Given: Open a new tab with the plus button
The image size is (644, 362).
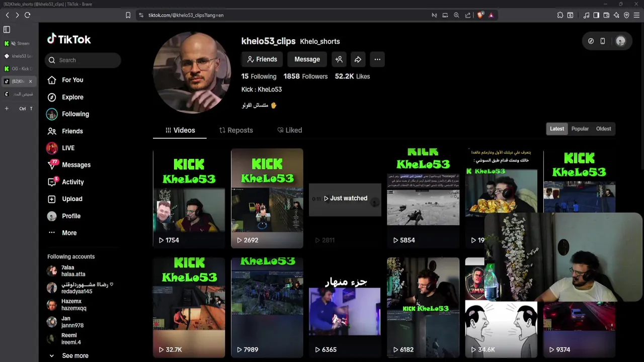Looking at the screenshot, I should (7, 109).
